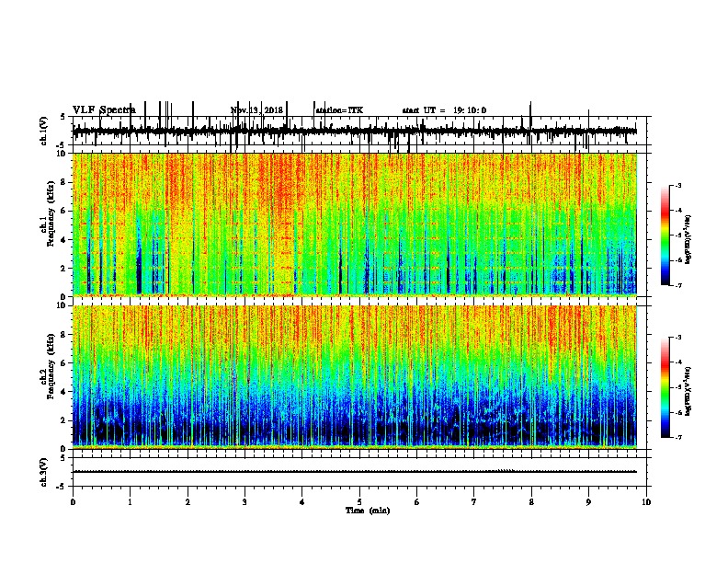Click the "-5" tick on ch.2 color bar
This screenshot has width=728, height=563.
click(678, 387)
